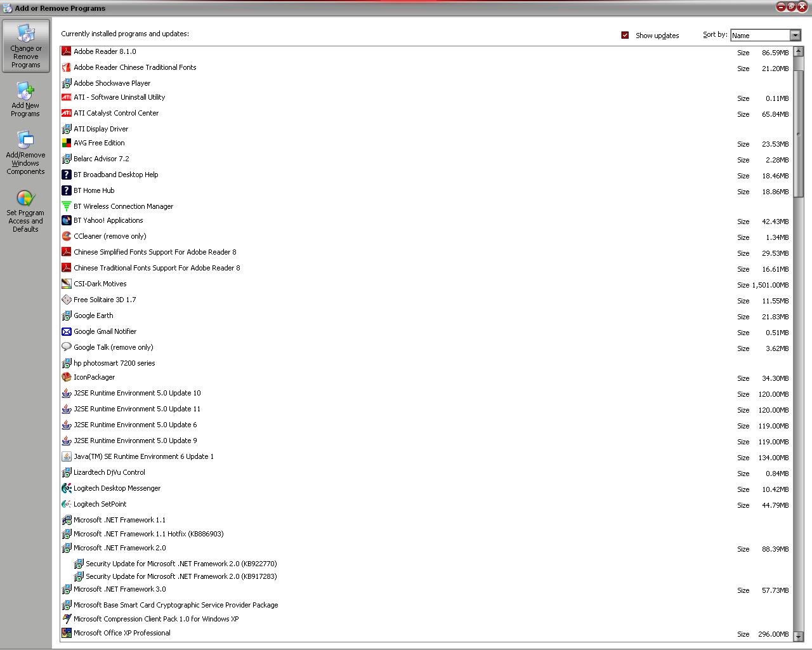Click the Lizardtech DjVu Control icon
This screenshot has width=812, height=650.
(x=66, y=472)
